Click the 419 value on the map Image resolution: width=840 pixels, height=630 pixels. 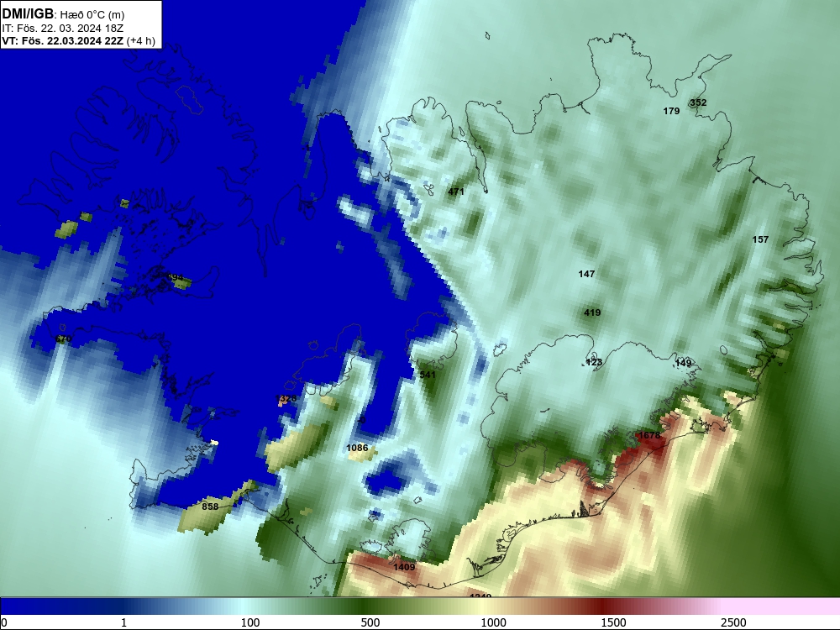click(x=592, y=312)
